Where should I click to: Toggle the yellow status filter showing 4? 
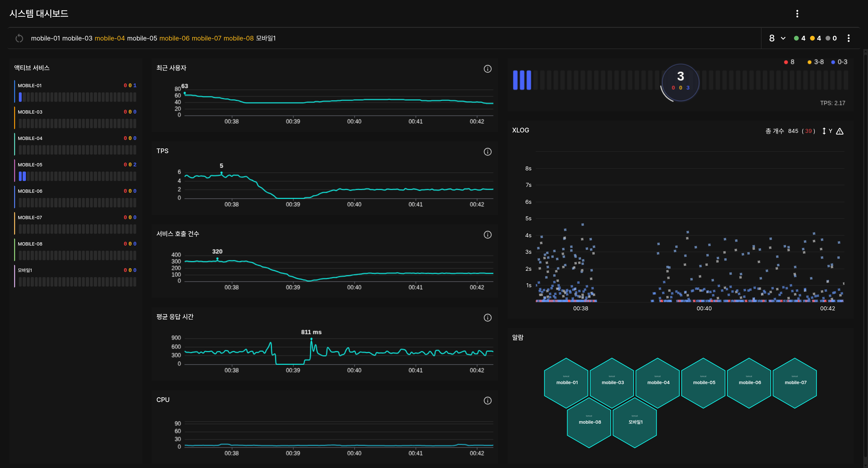click(815, 38)
